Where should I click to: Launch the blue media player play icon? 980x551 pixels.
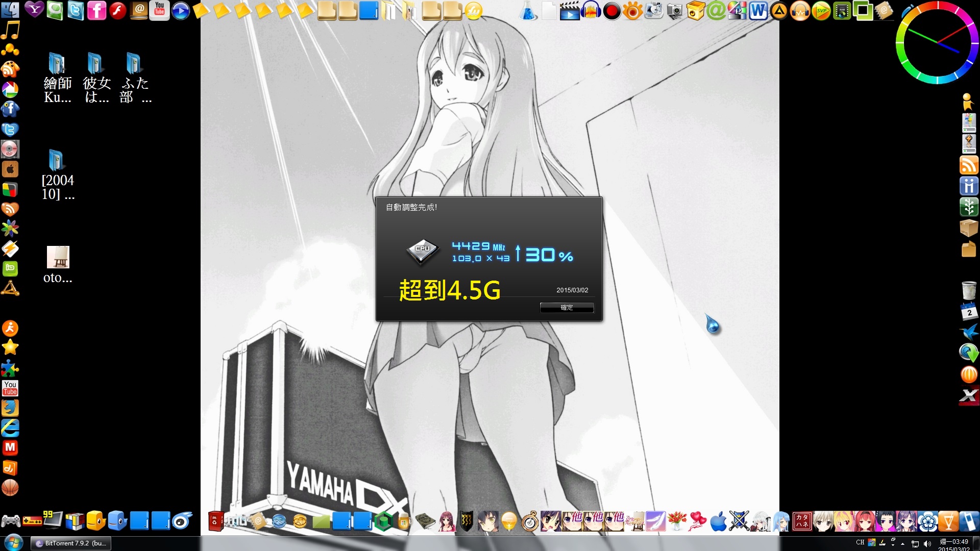tap(180, 11)
